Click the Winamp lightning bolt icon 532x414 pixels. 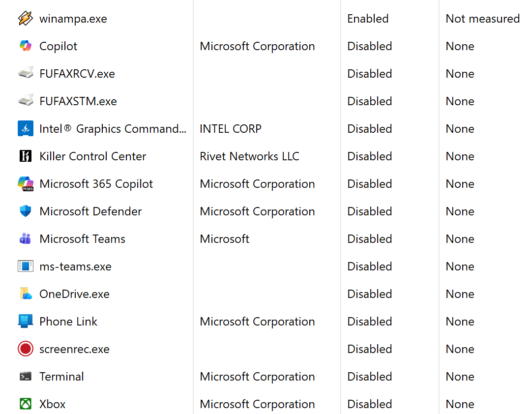(25, 19)
